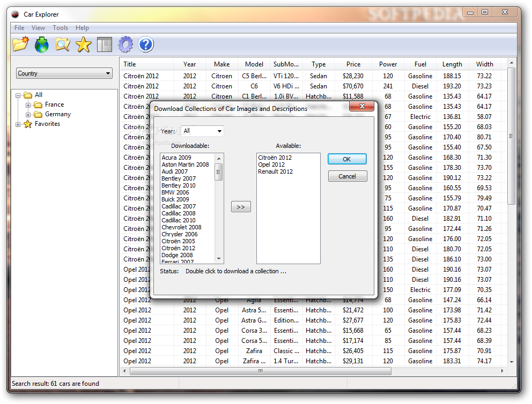Sort by Width column header
Image resolution: width=532 pixels, height=404 pixels.
tap(484, 64)
